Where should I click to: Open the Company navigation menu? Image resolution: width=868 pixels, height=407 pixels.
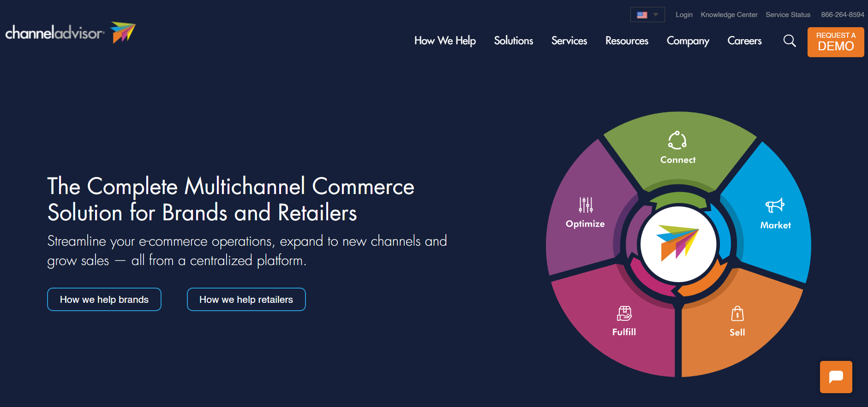pos(688,41)
